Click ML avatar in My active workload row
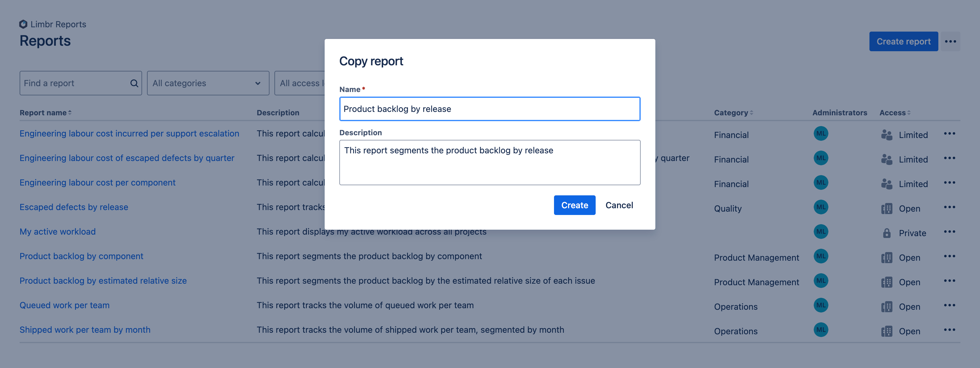Screen dimensions: 980x368 [821, 232]
